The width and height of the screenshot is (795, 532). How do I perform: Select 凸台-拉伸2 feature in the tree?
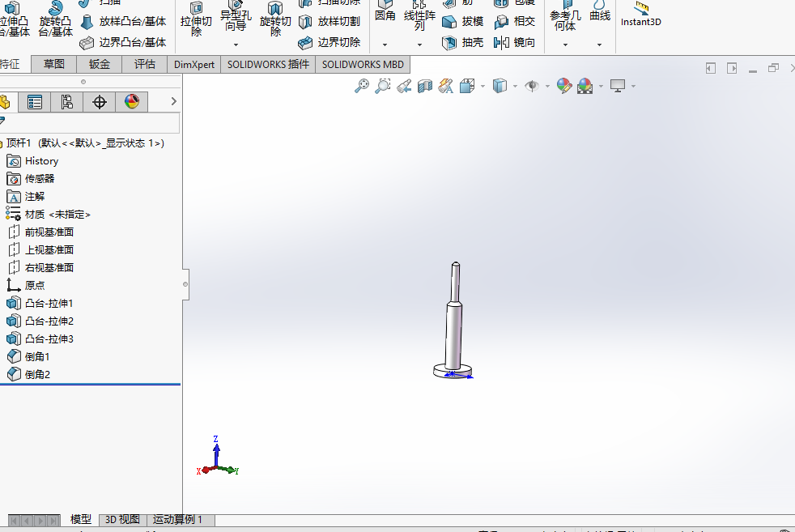click(x=40, y=321)
